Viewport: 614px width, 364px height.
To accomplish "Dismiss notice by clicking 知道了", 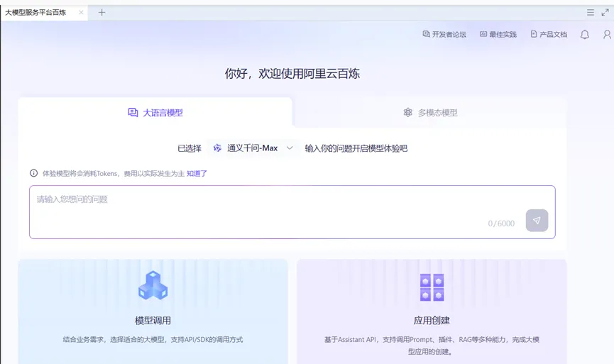I will [197, 173].
